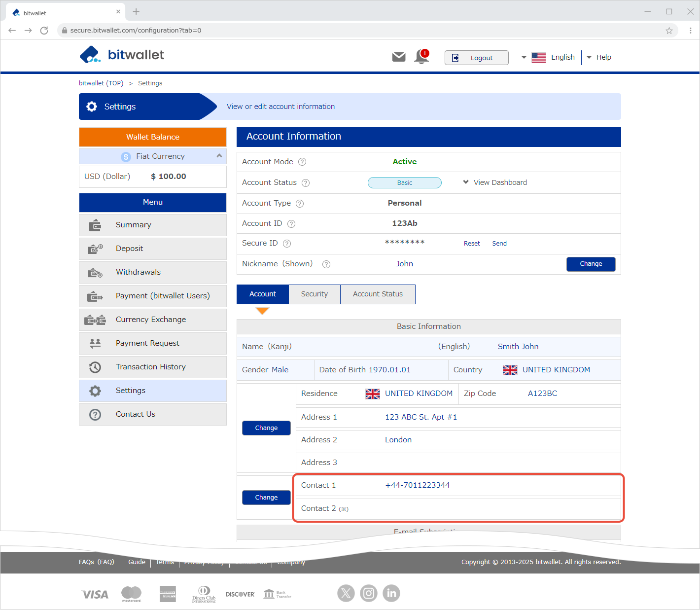
Task: Switch to the Security tab
Action: [x=314, y=294]
